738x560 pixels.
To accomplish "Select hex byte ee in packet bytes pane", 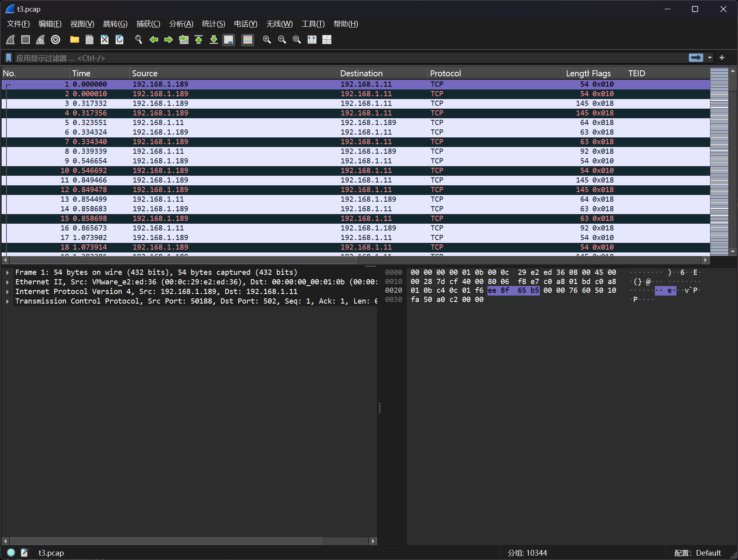I will point(492,290).
